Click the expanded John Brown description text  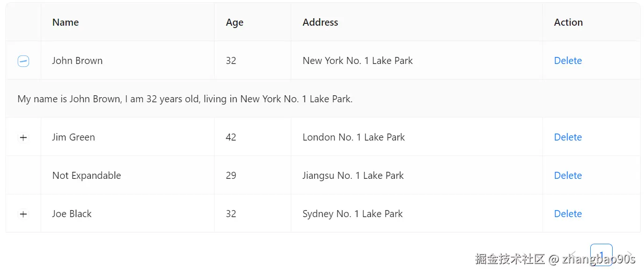point(185,99)
